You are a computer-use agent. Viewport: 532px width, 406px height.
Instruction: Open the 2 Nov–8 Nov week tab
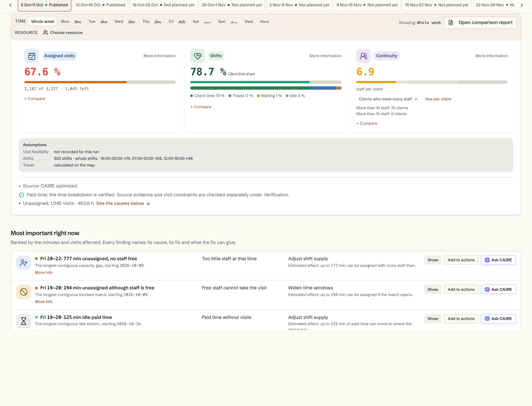pos(299,5)
